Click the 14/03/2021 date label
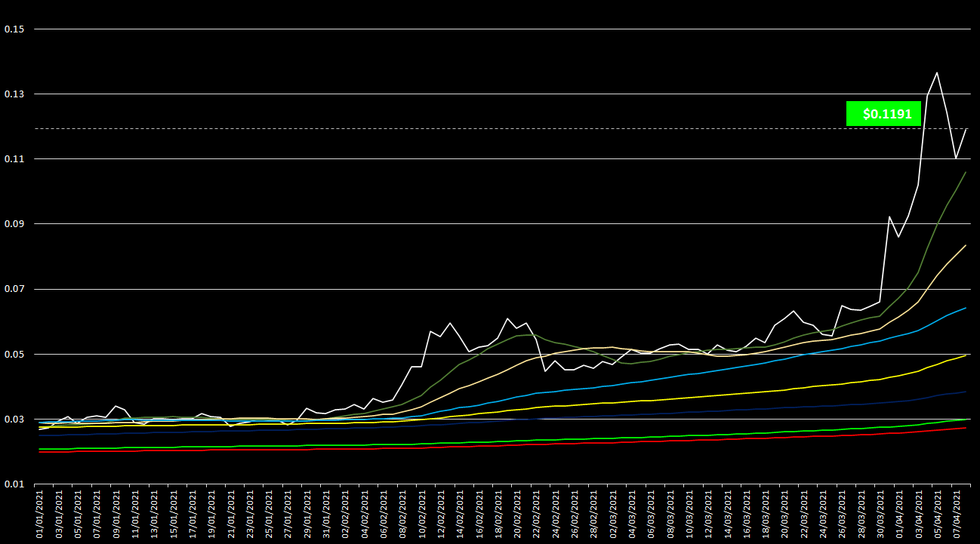 (x=729, y=515)
